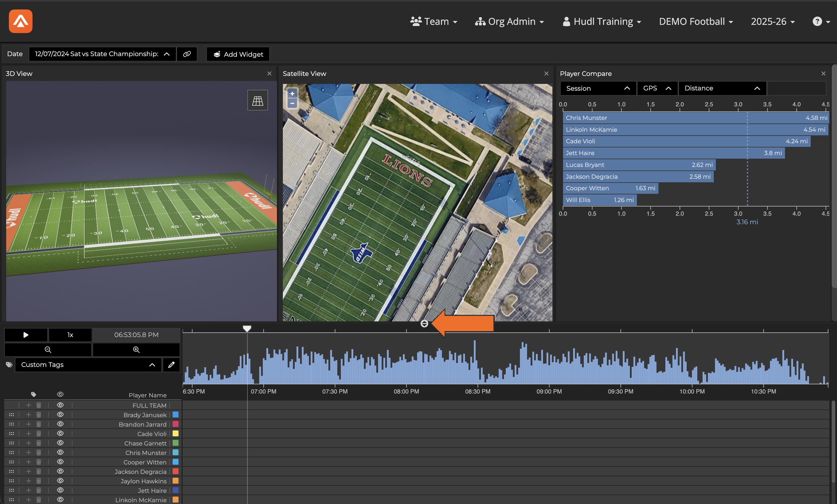This screenshot has height=504, width=837.
Task: Add a tag to the Brandon Jarrard row
Action: point(29,424)
